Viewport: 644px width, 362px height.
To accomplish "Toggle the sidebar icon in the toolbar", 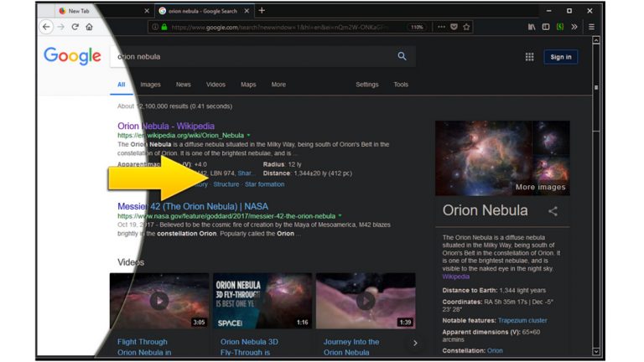I will [x=545, y=27].
